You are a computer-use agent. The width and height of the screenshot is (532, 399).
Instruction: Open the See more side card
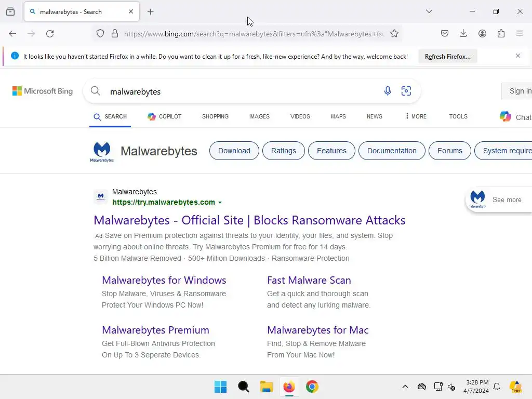point(499,199)
